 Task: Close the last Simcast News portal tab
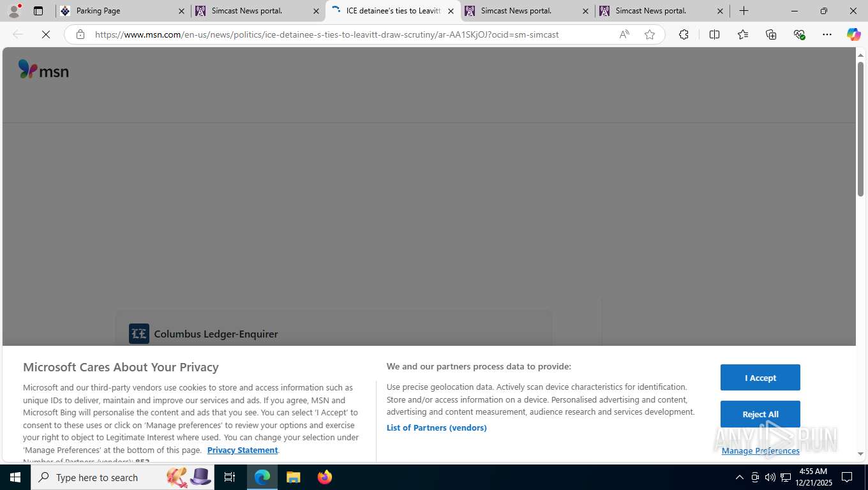click(x=720, y=11)
